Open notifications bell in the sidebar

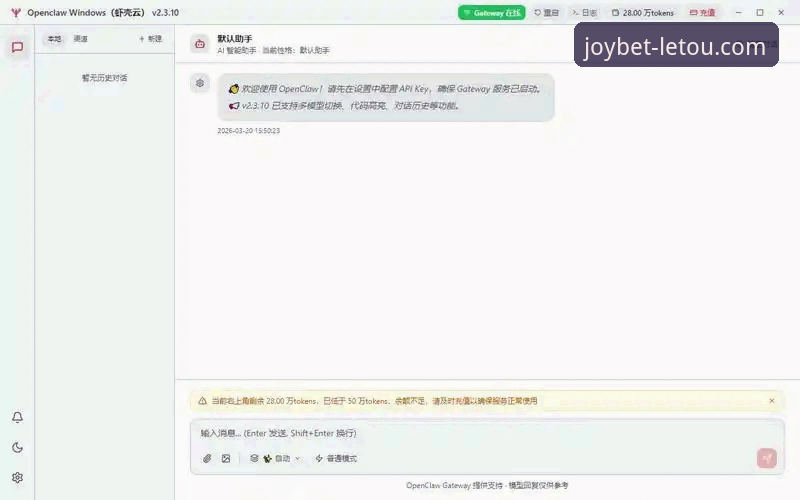17,417
